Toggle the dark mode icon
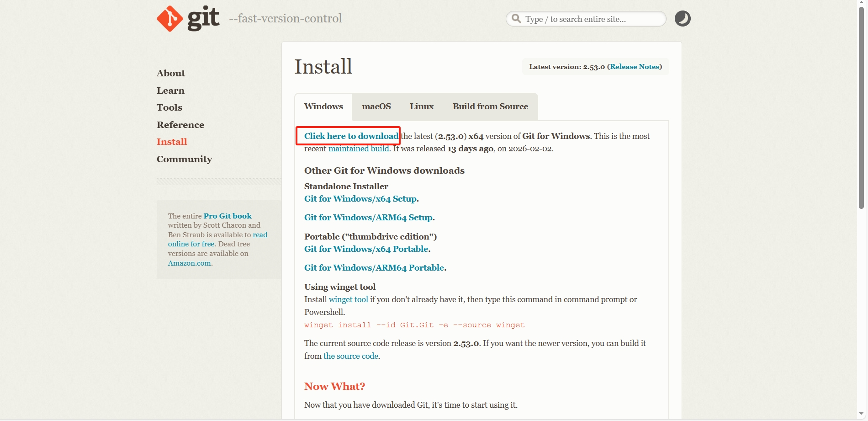This screenshot has width=868, height=421. [683, 19]
